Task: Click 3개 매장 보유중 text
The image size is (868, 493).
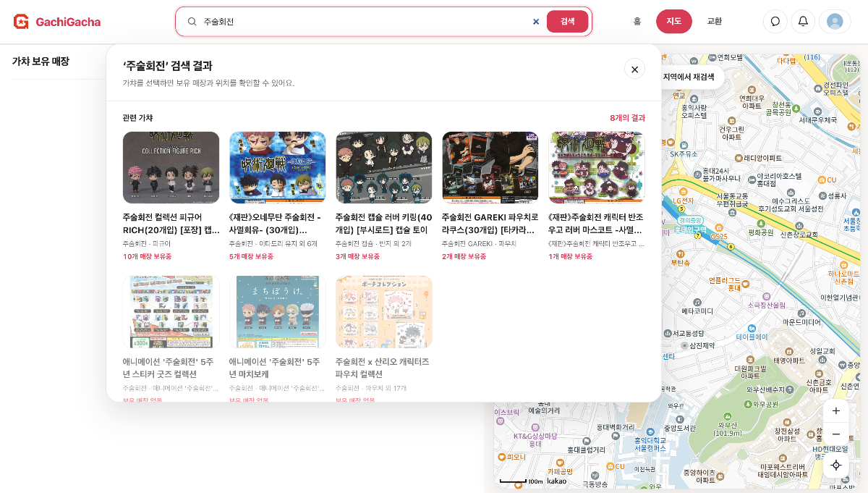Action: (358, 256)
